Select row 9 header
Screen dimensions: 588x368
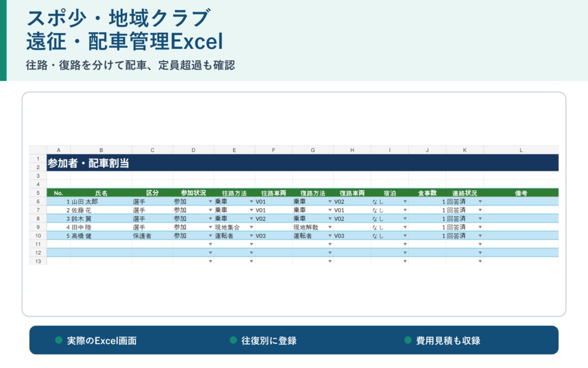coord(38,227)
